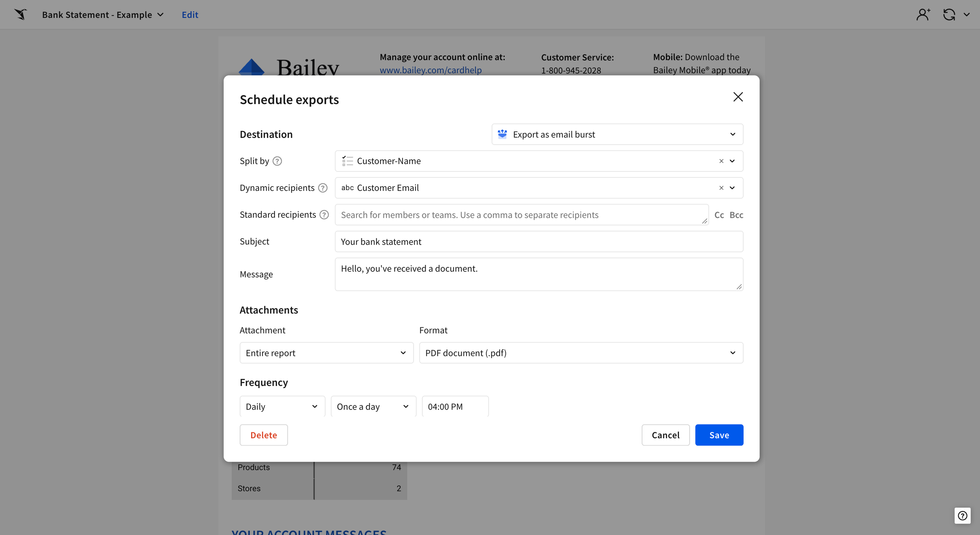Open the Daily frequency dropdown

pos(282,406)
